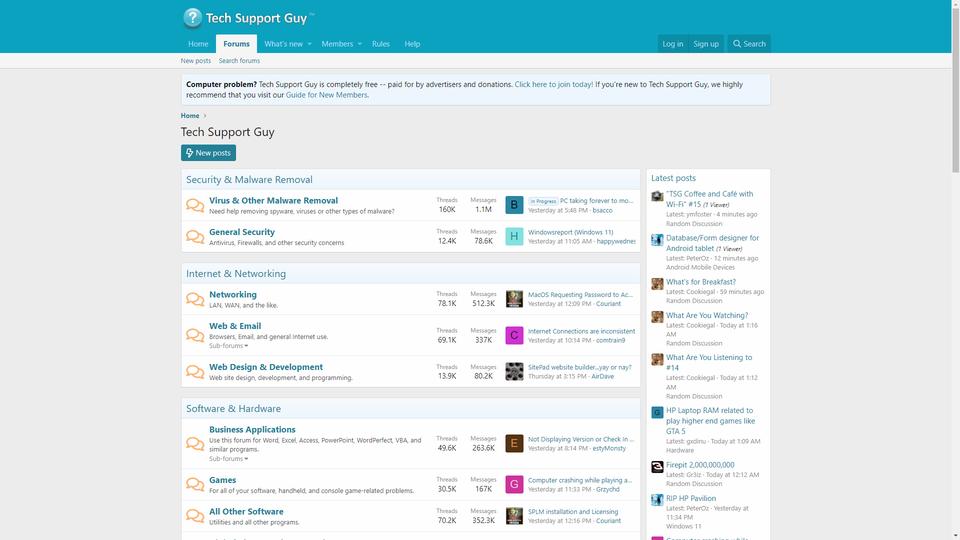Expand Sub-forums under Web & Email
Viewport: 960px width, 540px height.
228,346
